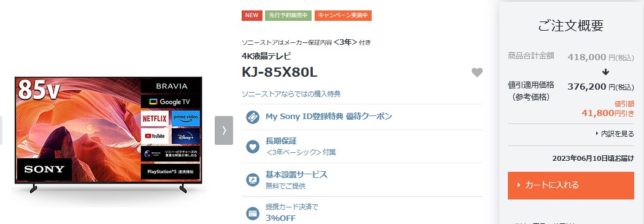Click the Netflix logo on the TV image

coord(155,119)
